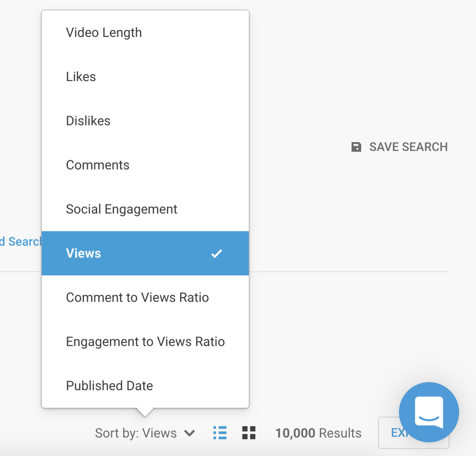Click the 'Sort by: Views' dropdown label
The width and height of the screenshot is (476, 456).
[136, 433]
